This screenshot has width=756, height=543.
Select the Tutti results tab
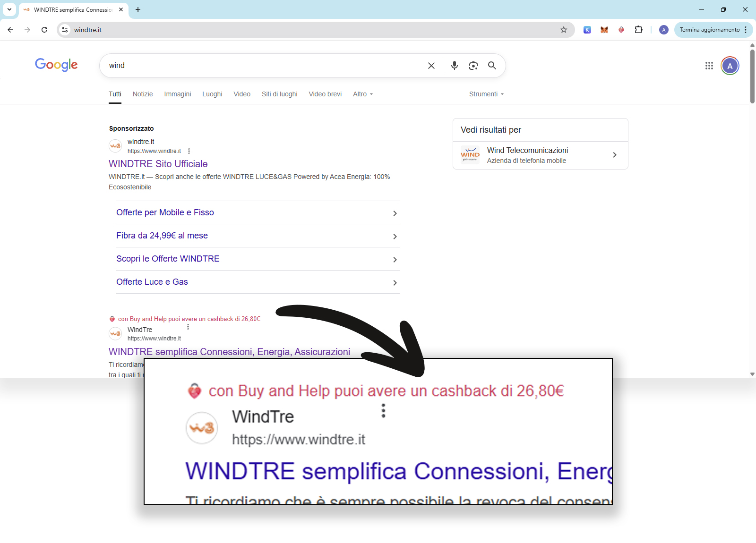115,94
